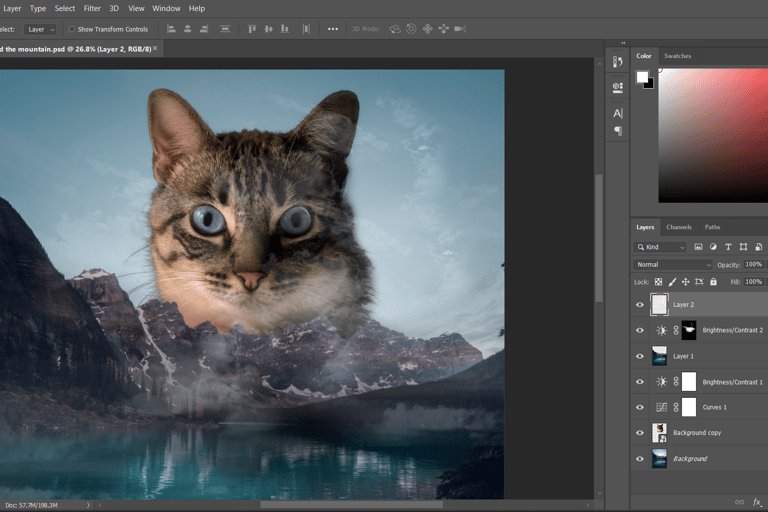
Task: Click white foreground color swatch
Action: point(642,77)
